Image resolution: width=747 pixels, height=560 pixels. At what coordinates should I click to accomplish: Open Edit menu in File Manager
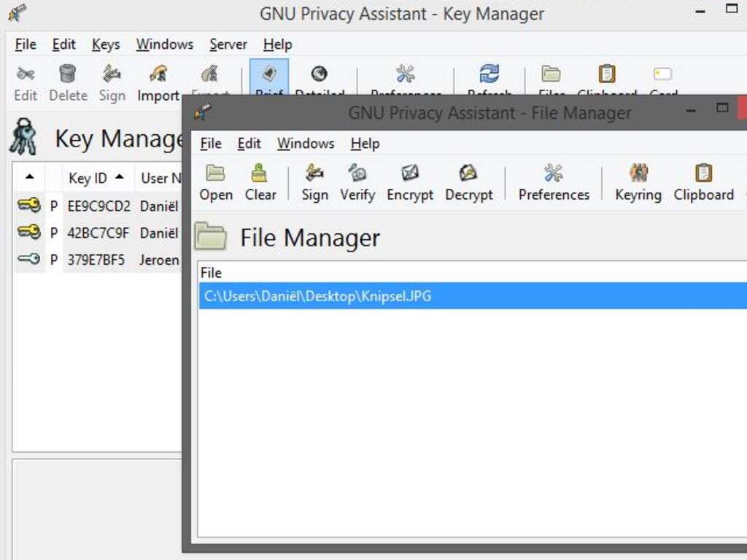pos(249,144)
